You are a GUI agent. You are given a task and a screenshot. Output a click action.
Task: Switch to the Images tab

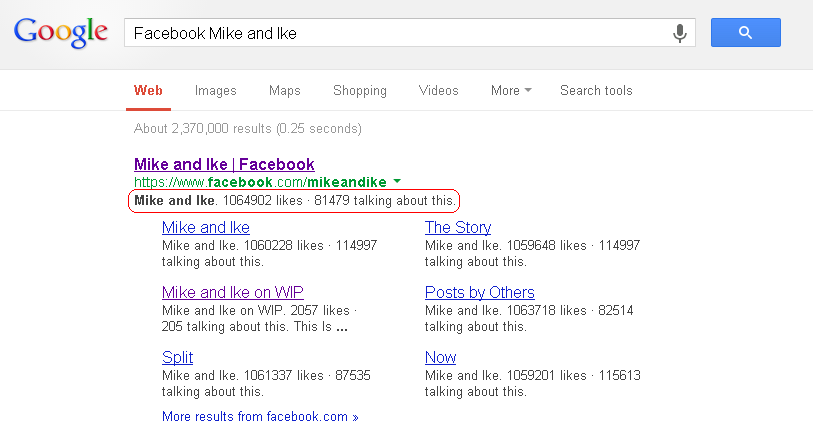click(216, 91)
